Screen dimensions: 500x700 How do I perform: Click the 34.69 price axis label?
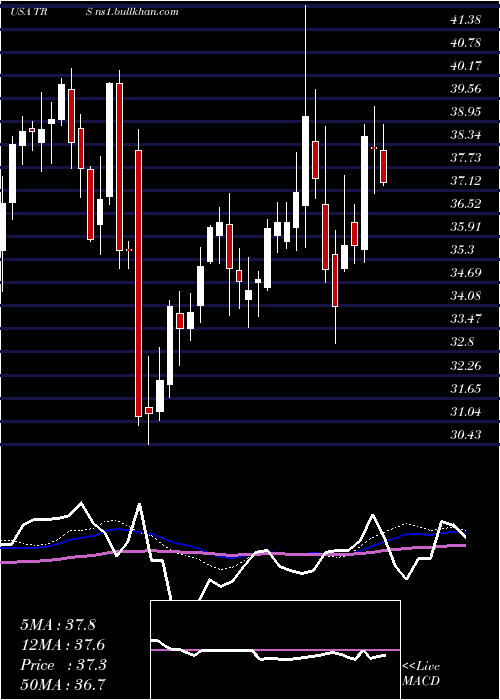pos(465,273)
